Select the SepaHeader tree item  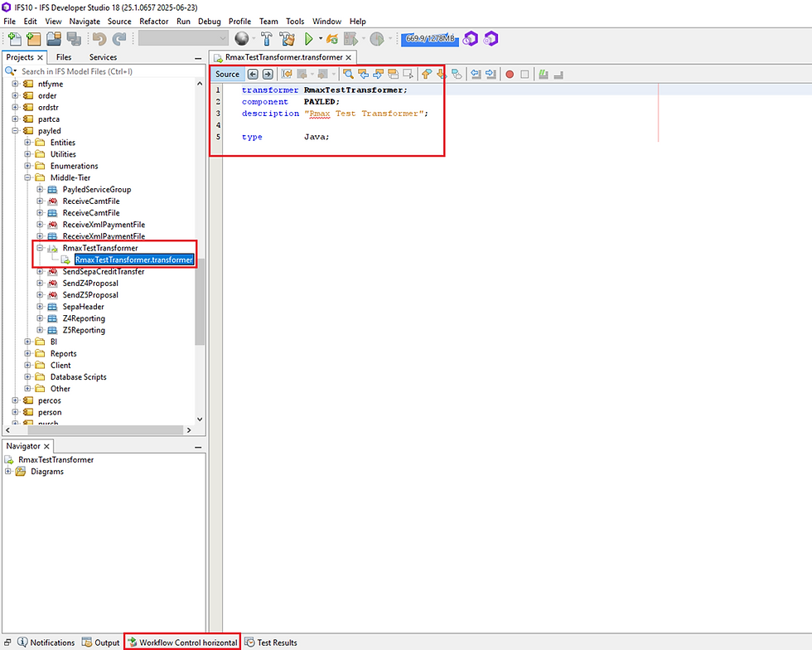click(x=84, y=306)
